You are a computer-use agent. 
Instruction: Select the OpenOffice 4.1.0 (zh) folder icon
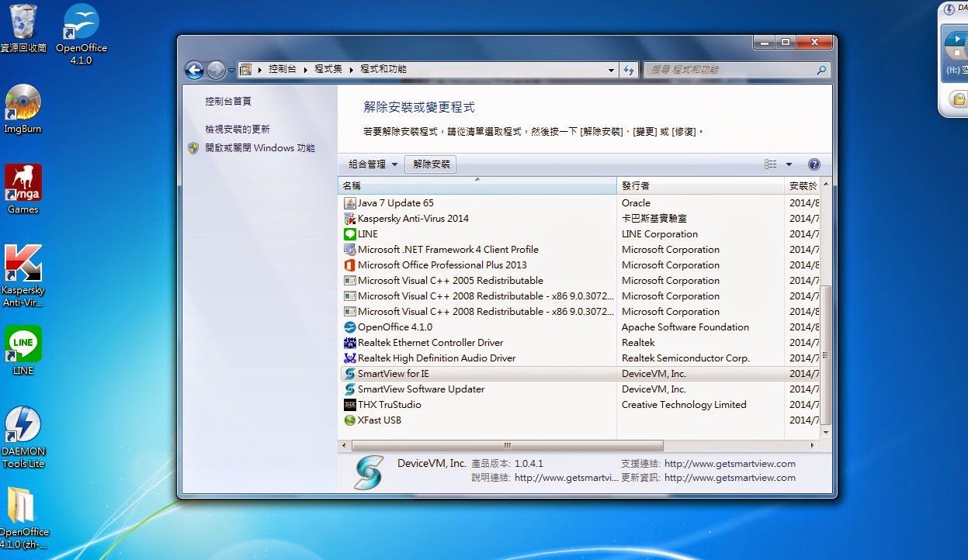pyautogui.click(x=23, y=518)
